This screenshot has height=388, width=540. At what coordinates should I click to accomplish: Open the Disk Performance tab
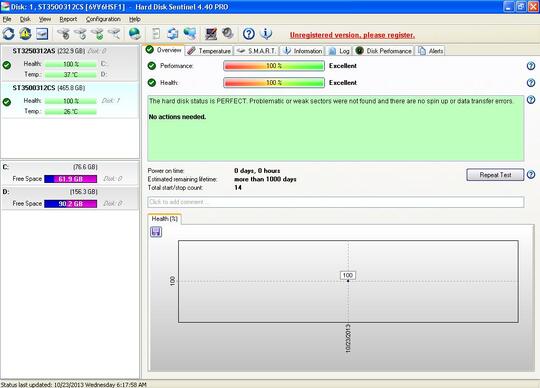384,51
